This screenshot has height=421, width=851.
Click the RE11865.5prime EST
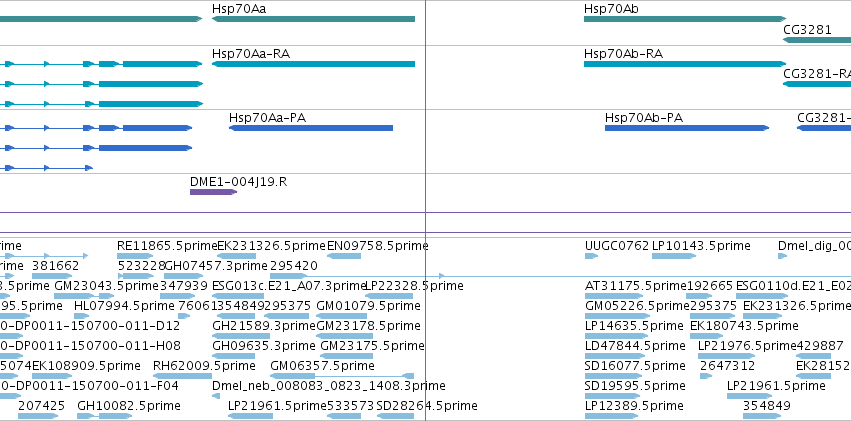(x=135, y=256)
